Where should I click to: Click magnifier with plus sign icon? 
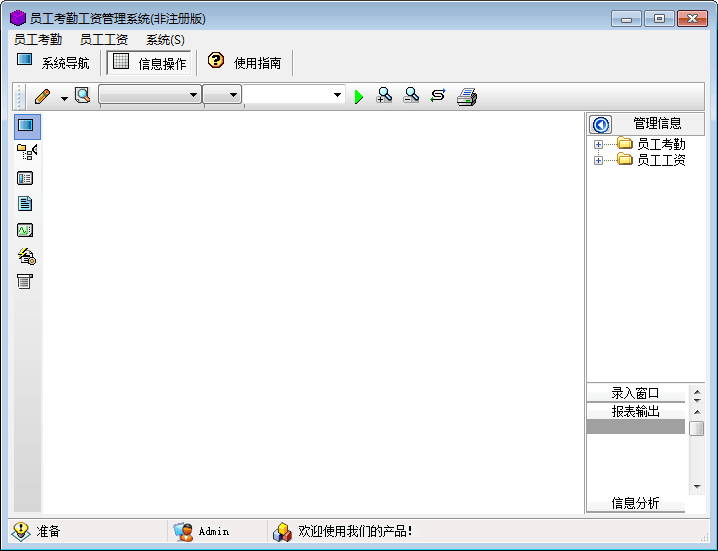(x=384, y=95)
